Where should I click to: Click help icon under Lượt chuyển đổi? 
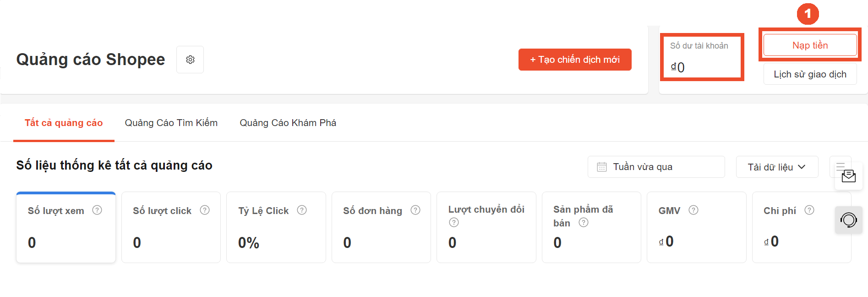coord(454,222)
